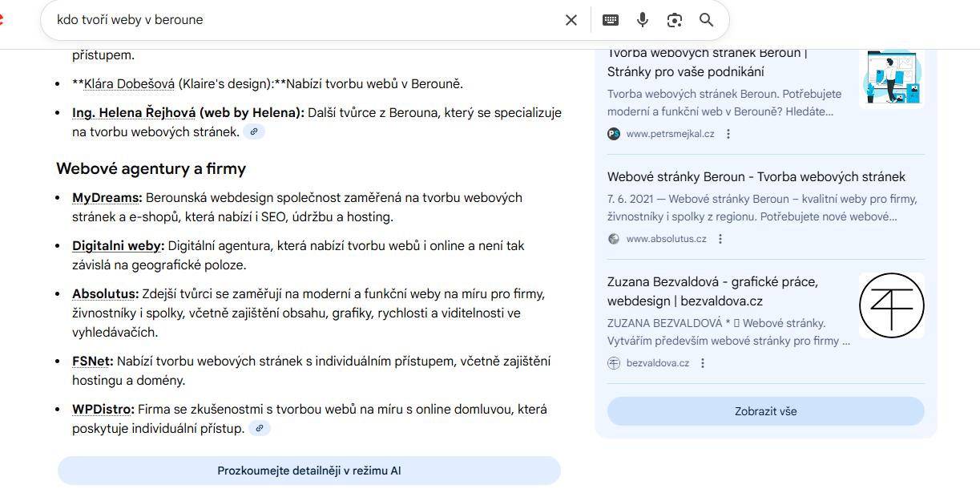980x501 pixels.
Task: Click "Prozkoumejte detailněji v režimu AI" button
Action: click(x=309, y=471)
